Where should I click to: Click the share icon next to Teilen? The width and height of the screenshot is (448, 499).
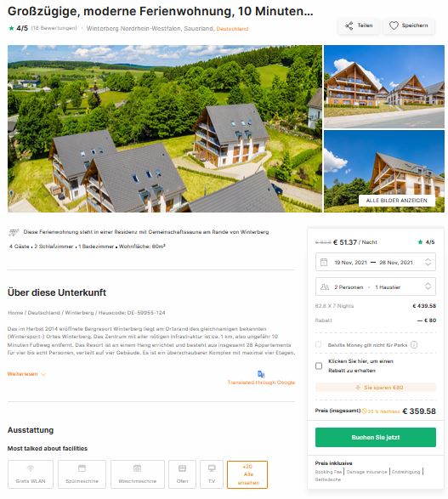point(349,26)
